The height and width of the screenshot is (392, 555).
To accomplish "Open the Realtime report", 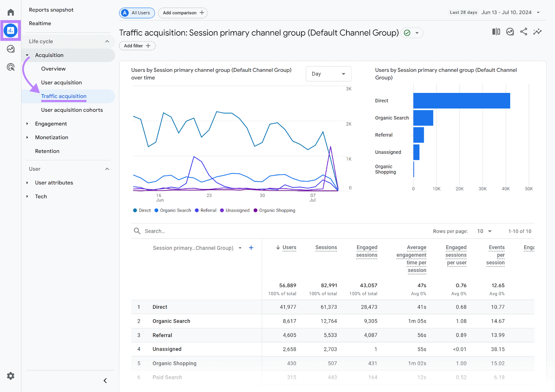I will coord(40,23).
